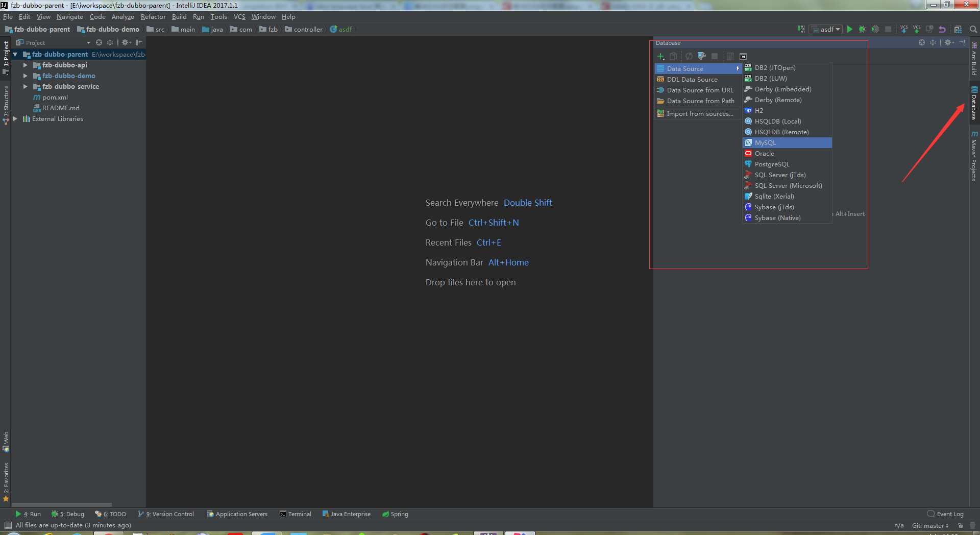Open the Data Source submenu entry
The image size is (980, 535).
click(x=698, y=68)
